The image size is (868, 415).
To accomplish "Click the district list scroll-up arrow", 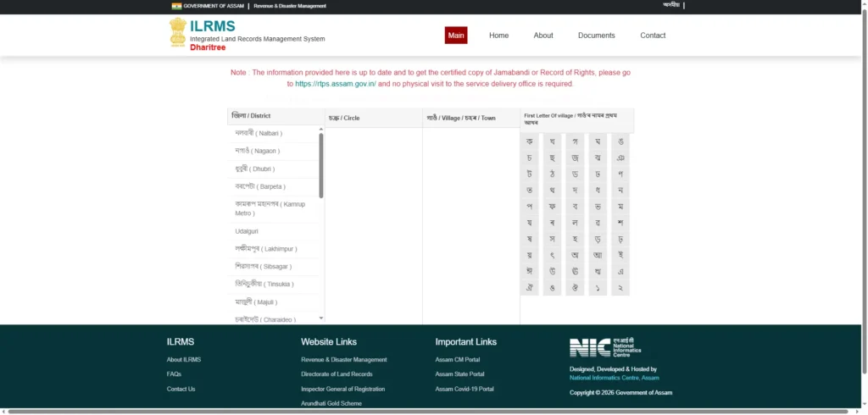I will [x=321, y=129].
